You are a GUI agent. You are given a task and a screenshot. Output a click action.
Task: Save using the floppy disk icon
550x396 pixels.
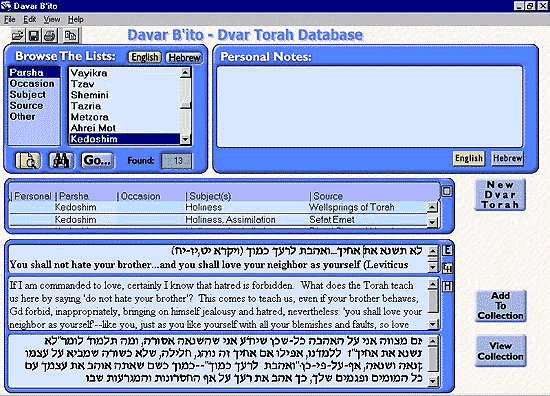34,35
